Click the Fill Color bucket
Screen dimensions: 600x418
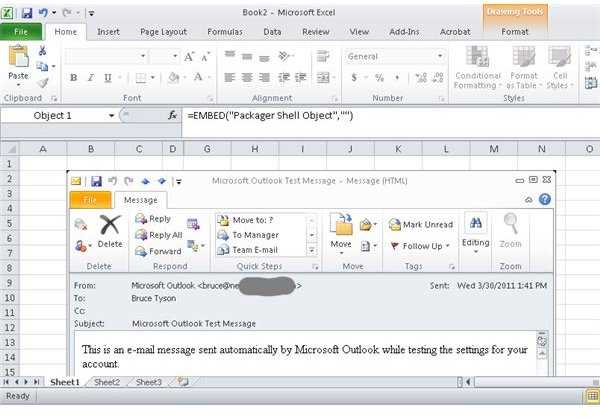pos(174,78)
